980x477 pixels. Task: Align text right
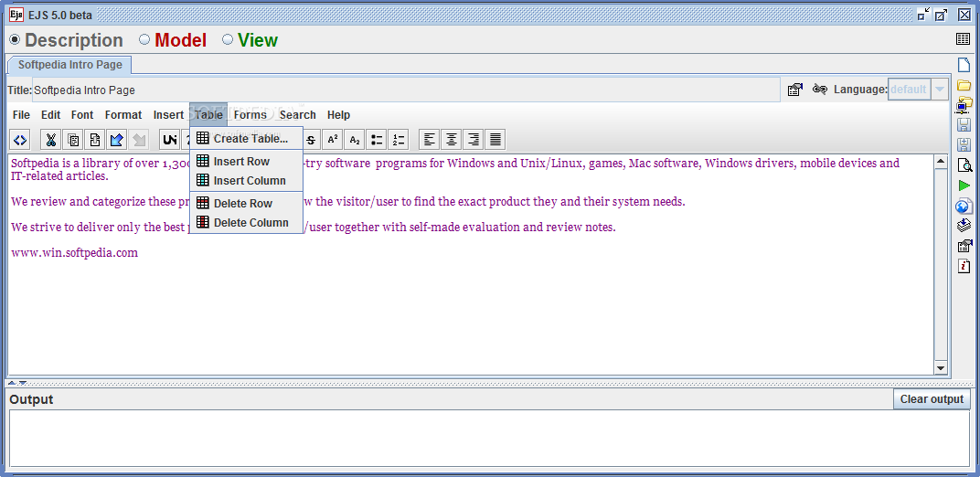[474, 140]
